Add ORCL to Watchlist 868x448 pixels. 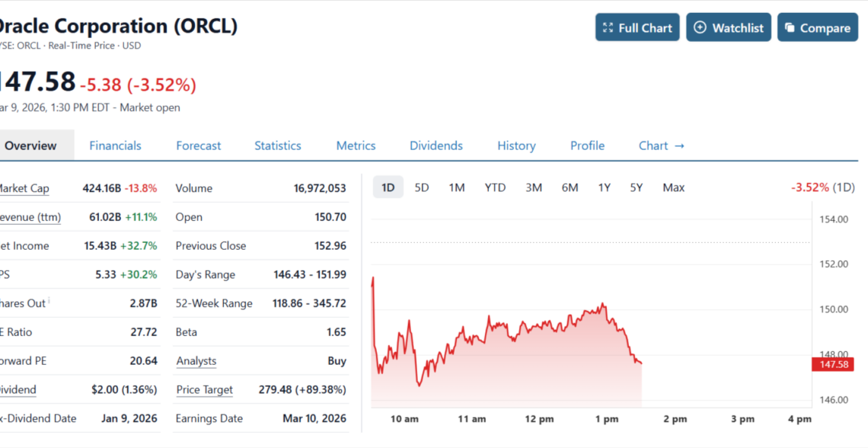tap(729, 27)
